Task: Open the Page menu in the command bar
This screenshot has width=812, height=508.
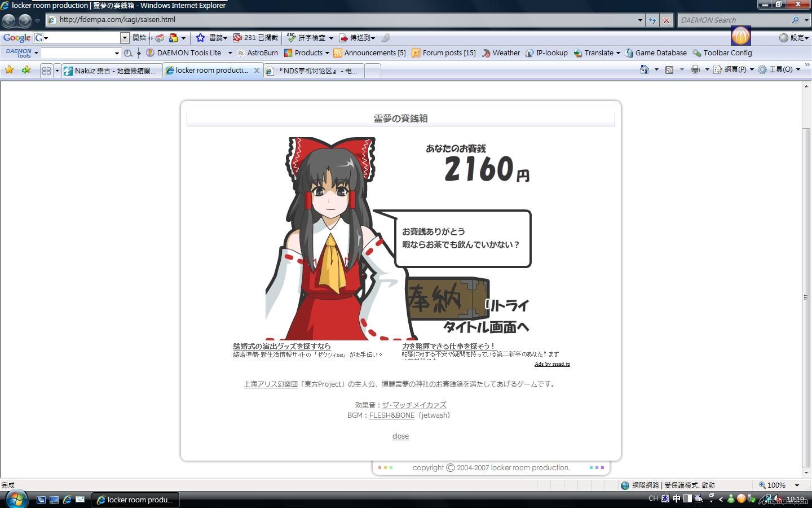Action: pyautogui.click(x=733, y=69)
